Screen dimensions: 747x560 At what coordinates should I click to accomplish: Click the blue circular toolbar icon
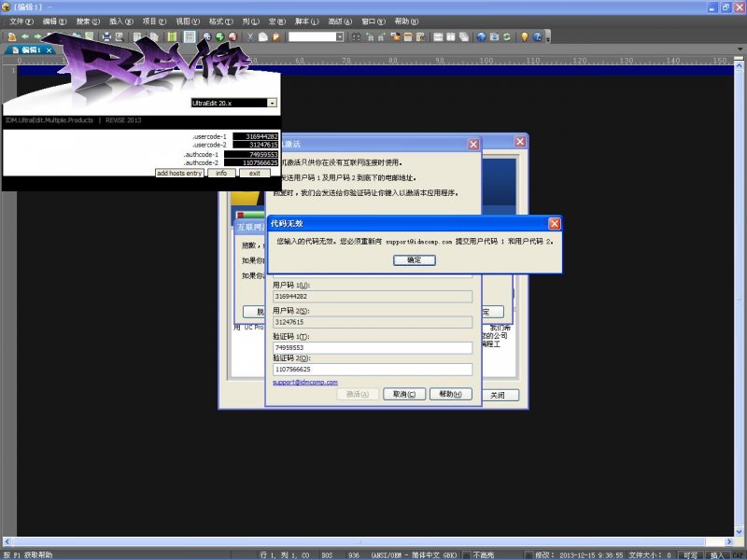pos(206,36)
